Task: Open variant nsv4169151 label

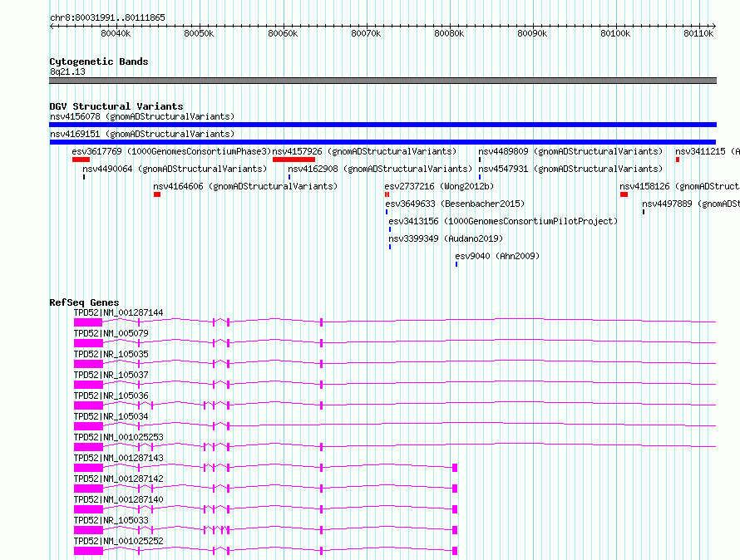Action: [142, 134]
